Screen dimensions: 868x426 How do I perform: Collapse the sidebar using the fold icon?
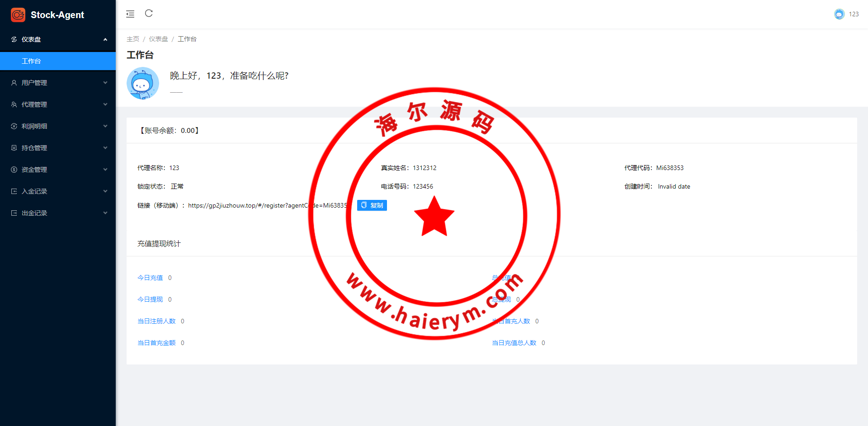pyautogui.click(x=130, y=14)
